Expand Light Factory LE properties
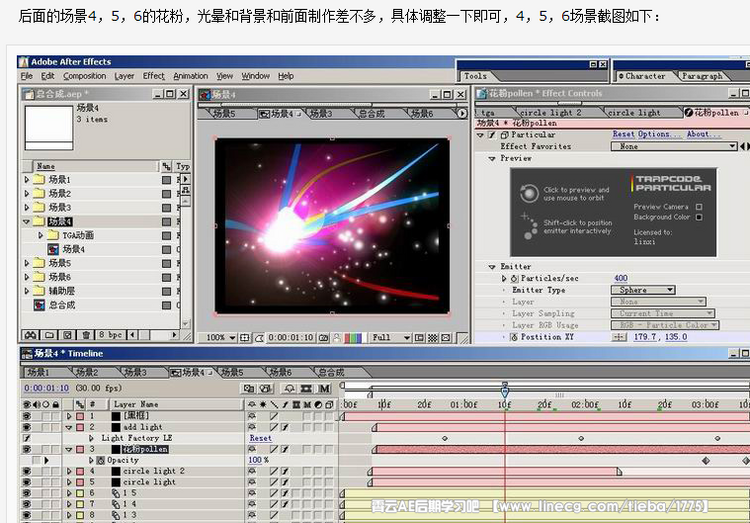Image resolution: width=750 pixels, height=523 pixels. 91,438
